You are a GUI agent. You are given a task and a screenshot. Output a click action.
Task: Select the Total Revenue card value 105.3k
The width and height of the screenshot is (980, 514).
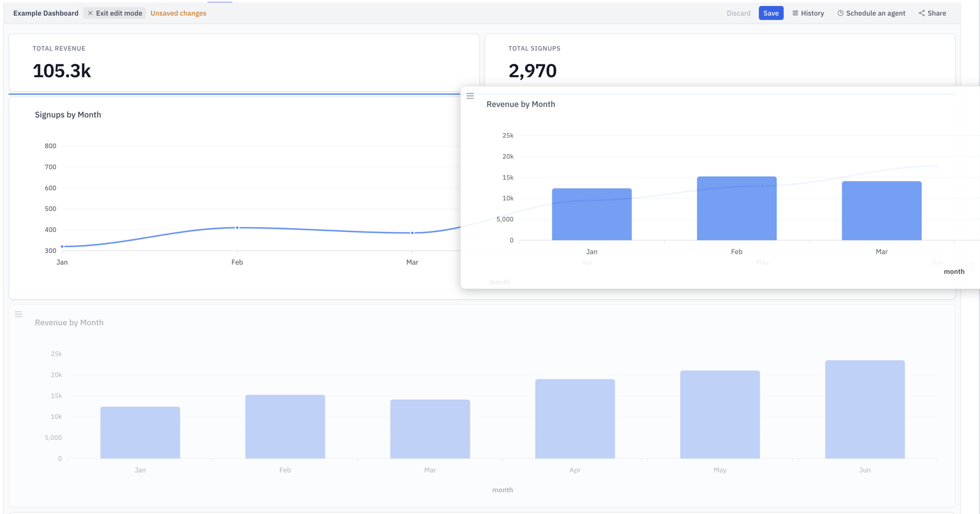62,71
